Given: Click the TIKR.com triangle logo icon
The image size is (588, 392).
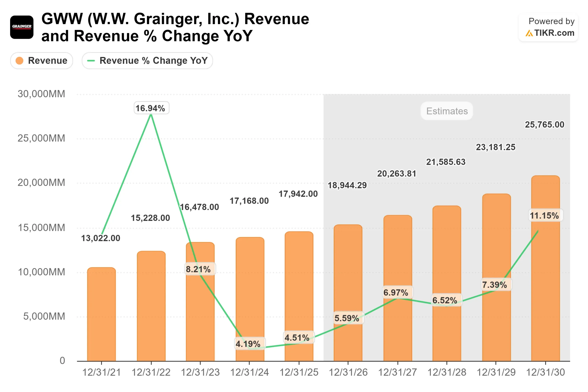Looking at the screenshot, I should tap(529, 33).
